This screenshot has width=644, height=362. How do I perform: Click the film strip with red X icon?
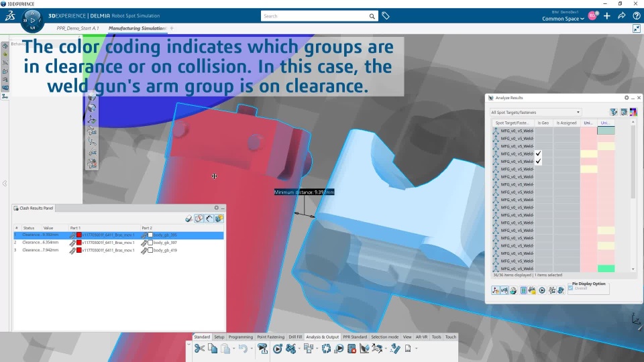tap(352, 349)
